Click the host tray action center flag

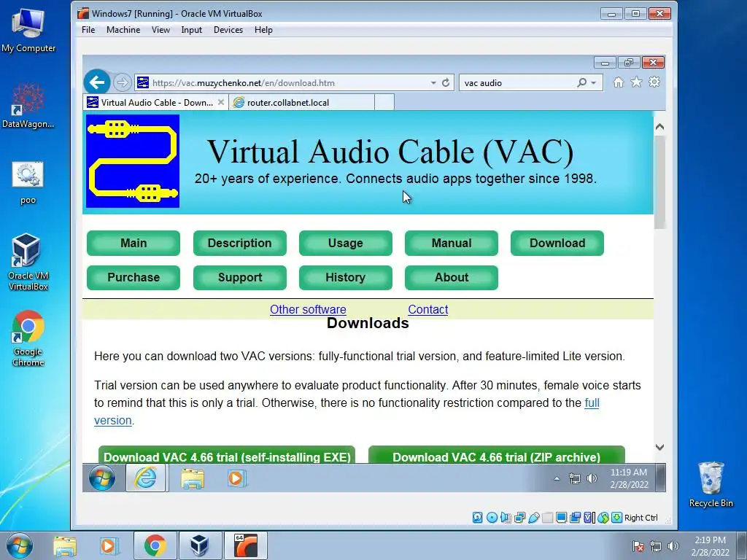click(638, 546)
